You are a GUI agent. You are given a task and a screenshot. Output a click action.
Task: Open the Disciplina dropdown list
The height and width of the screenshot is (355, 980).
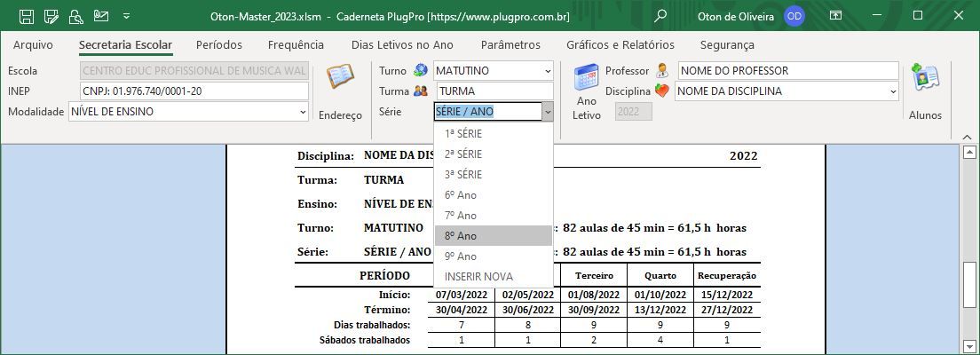click(x=892, y=91)
